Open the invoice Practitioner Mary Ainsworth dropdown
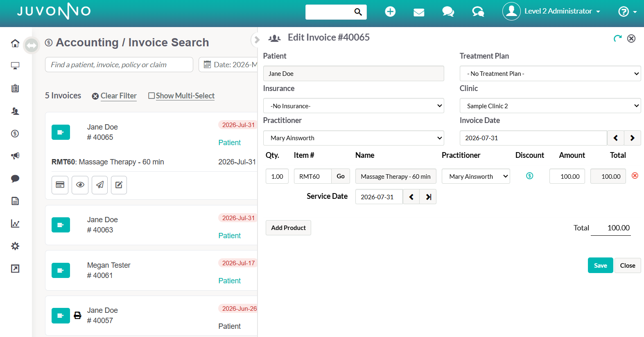This screenshot has width=644, height=337. (353, 138)
